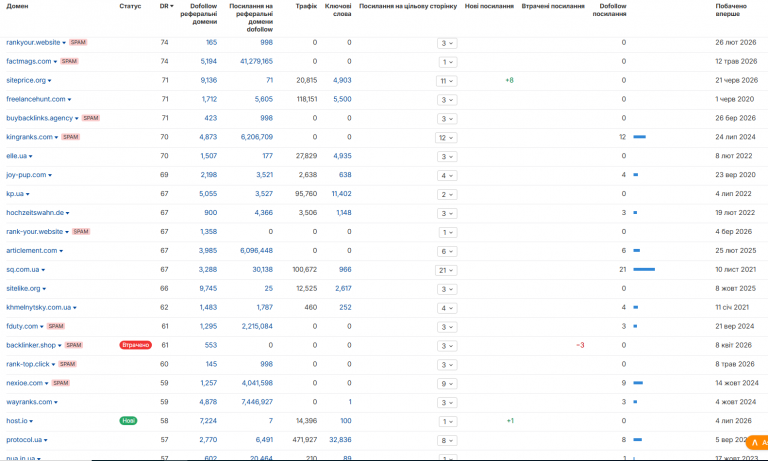This screenshot has width=768, height=461.
Task: Expand target page links dropdown for sq.com.ua
Action: pos(446,270)
